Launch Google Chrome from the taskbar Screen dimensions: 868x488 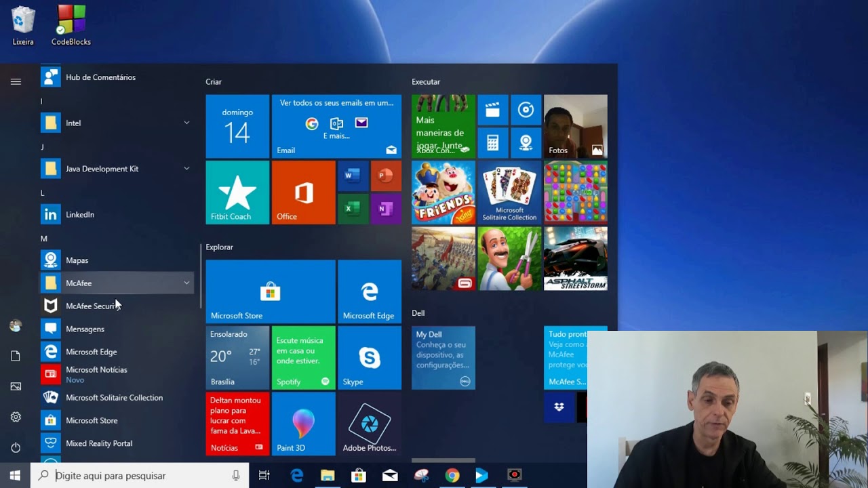pyautogui.click(x=452, y=476)
